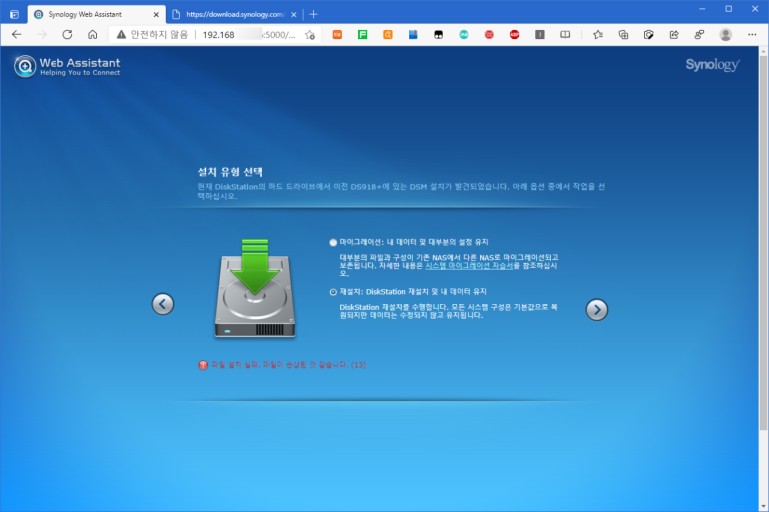Go back in browser history
Screen dimensions: 769x512
tap(17, 34)
